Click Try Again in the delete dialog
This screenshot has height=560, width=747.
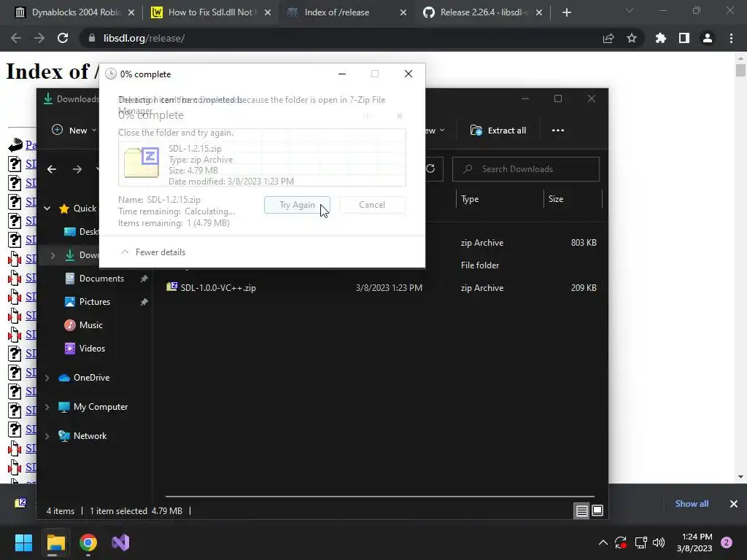(297, 205)
